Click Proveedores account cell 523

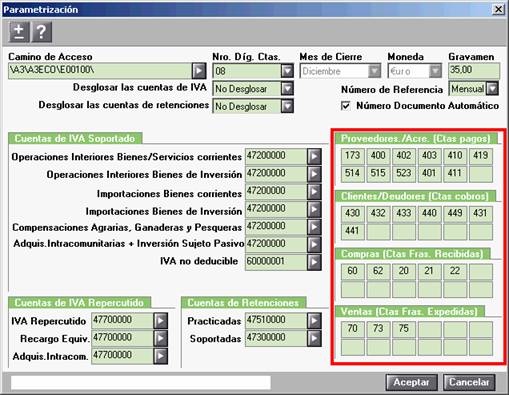point(404,174)
